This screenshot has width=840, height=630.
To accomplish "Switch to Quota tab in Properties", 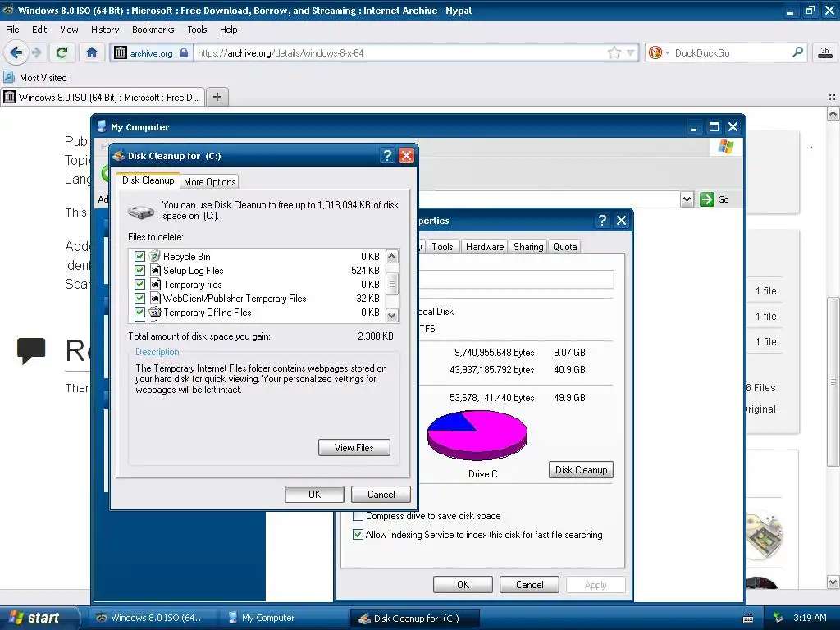I will 564,246.
